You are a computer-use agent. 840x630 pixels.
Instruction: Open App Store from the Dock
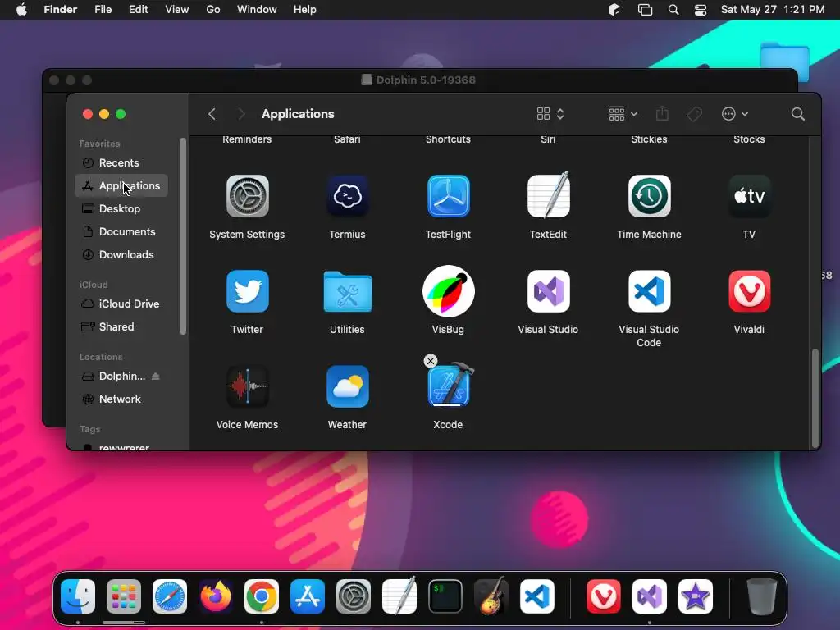pyautogui.click(x=308, y=596)
